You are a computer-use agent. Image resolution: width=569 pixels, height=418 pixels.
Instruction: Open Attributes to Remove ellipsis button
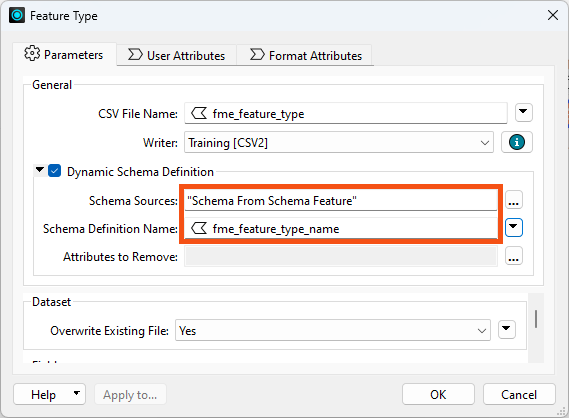(x=513, y=256)
